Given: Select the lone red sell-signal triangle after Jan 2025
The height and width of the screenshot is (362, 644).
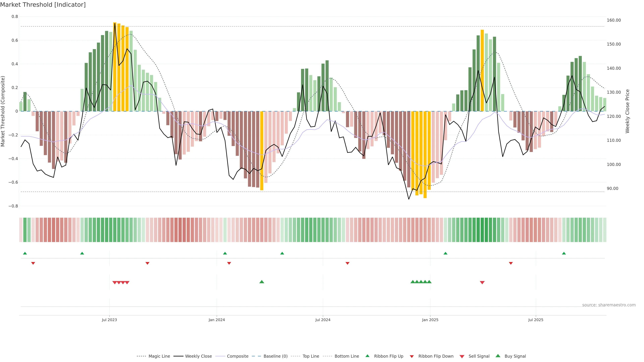Looking at the screenshot, I should [482, 283].
